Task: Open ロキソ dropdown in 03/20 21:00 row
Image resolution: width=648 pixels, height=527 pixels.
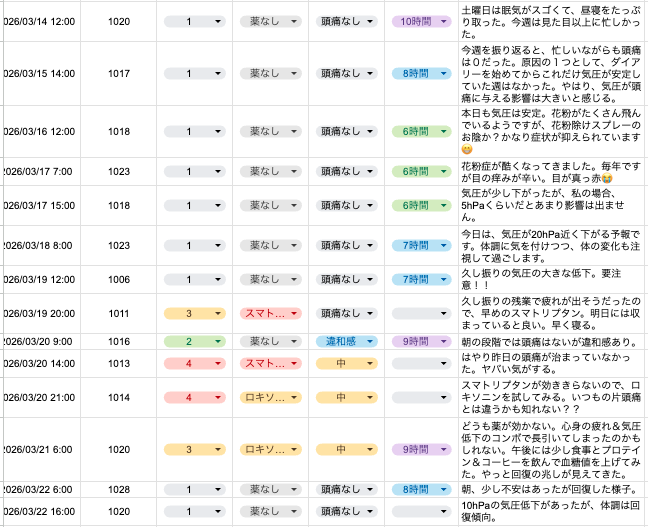Action: coord(268,397)
